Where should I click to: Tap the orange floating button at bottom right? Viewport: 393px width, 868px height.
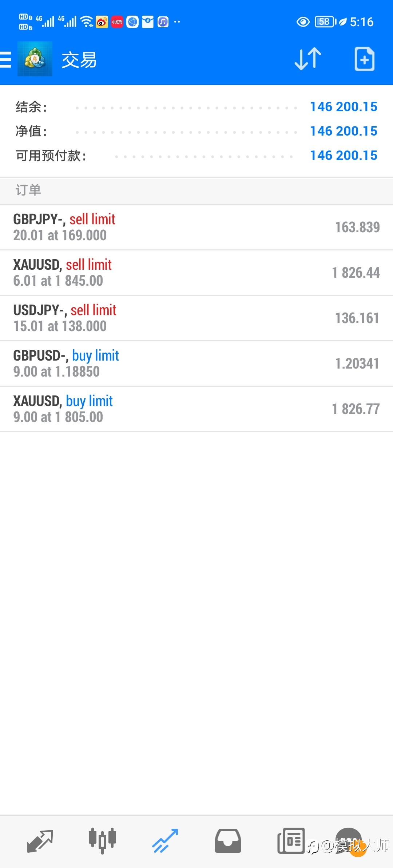tap(358, 848)
